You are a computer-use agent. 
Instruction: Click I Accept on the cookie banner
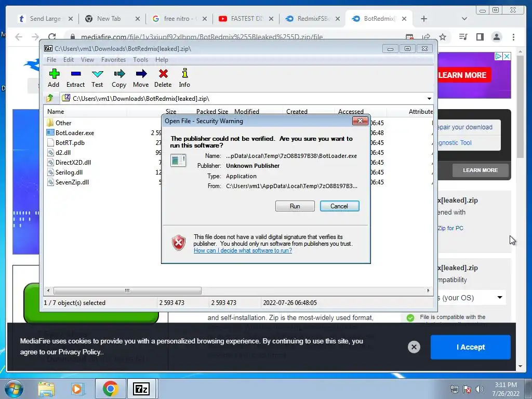471,347
